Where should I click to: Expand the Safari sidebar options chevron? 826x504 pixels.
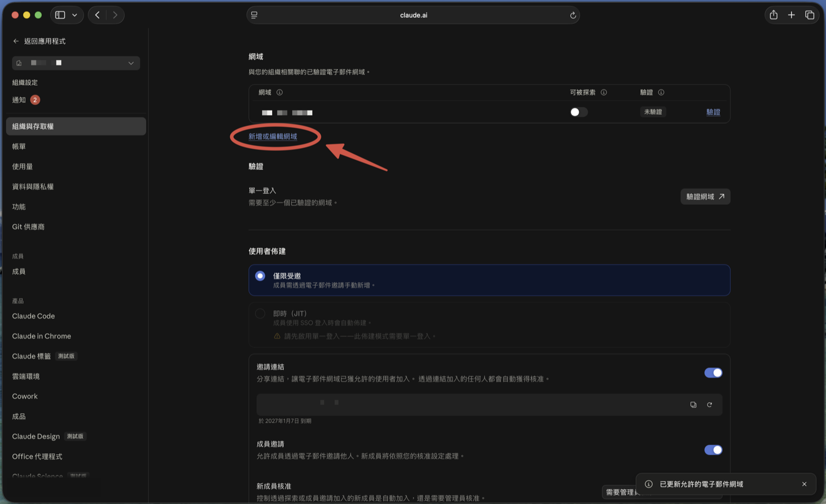point(75,15)
